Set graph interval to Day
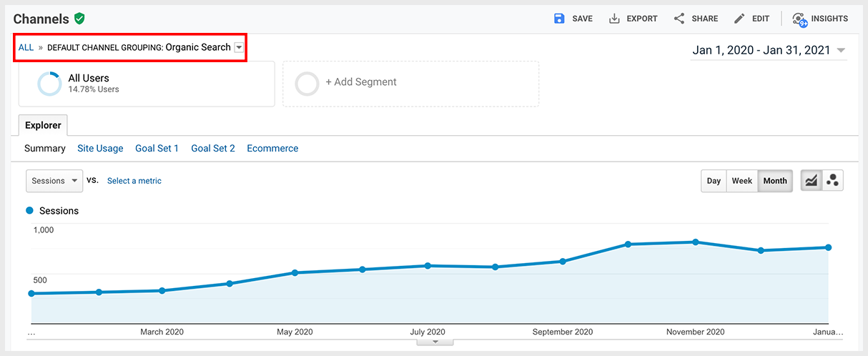868x356 pixels. [714, 181]
